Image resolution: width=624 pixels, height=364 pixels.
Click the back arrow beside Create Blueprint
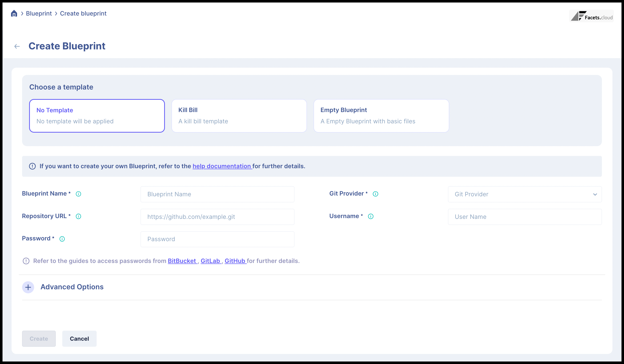[x=17, y=46]
